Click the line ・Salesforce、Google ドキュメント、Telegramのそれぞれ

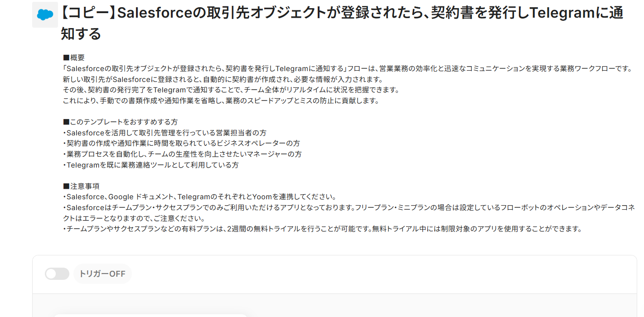click(x=199, y=197)
